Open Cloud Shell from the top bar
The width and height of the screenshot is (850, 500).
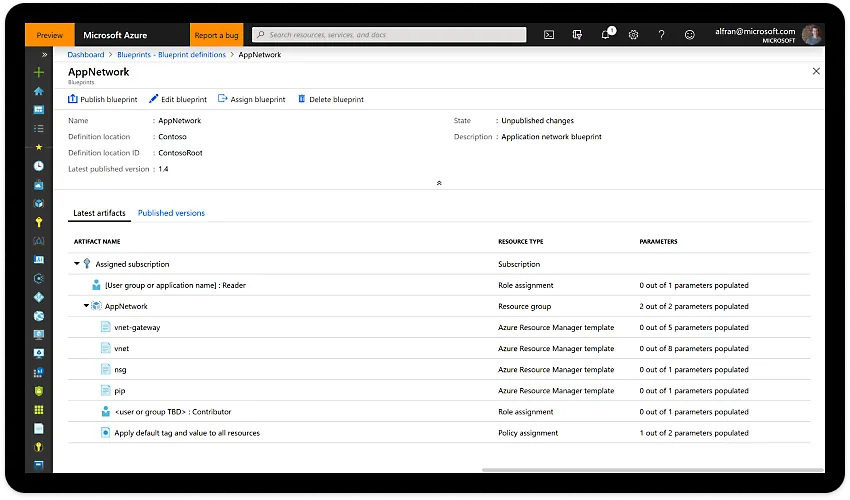[549, 35]
